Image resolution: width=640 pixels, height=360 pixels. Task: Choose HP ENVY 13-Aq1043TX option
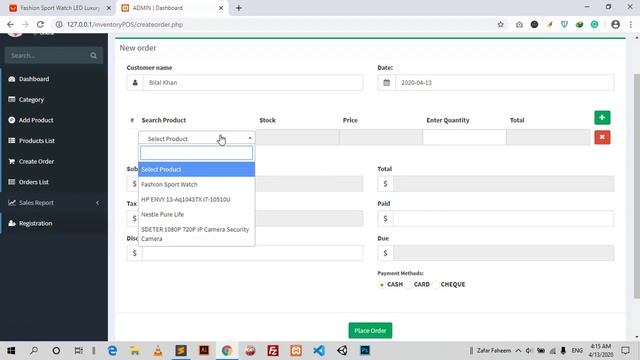197,200
